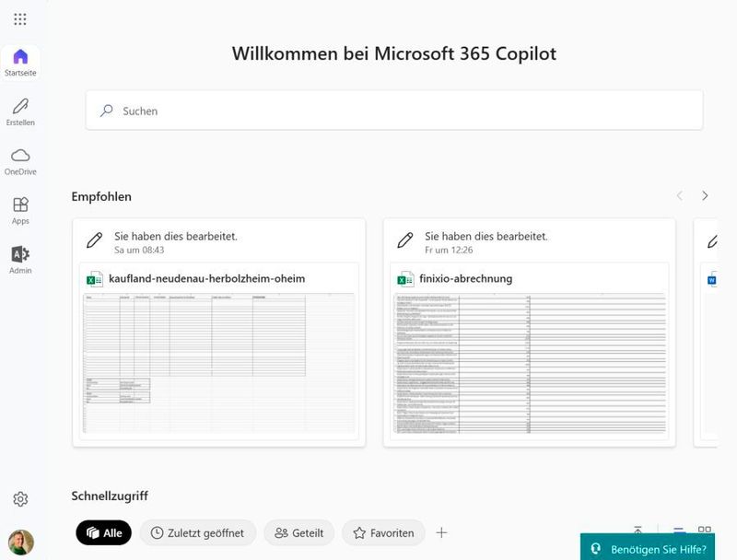Open settings gear in sidebar

tap(20, 499)
